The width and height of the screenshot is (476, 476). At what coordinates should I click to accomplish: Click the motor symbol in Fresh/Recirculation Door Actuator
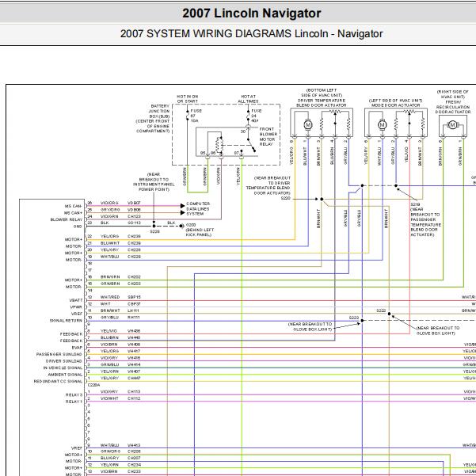(x=452, y=125)
